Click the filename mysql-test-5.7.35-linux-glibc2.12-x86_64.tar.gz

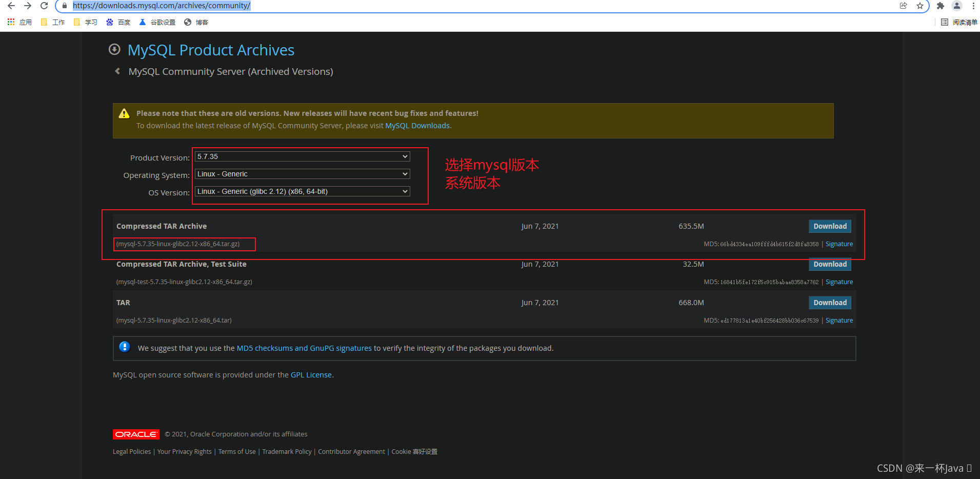184,282
